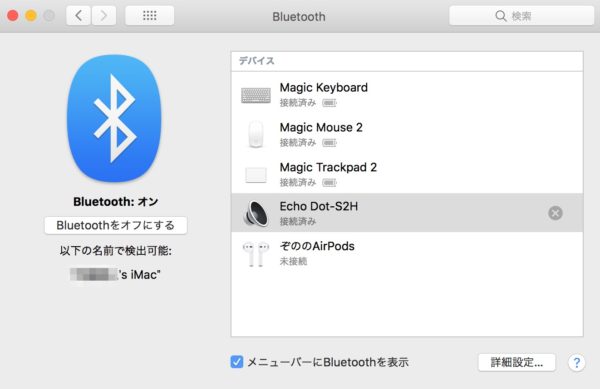Close window with the red button
Image resolution: width=600 pixels, height=389 pixels.
(13, 16)
